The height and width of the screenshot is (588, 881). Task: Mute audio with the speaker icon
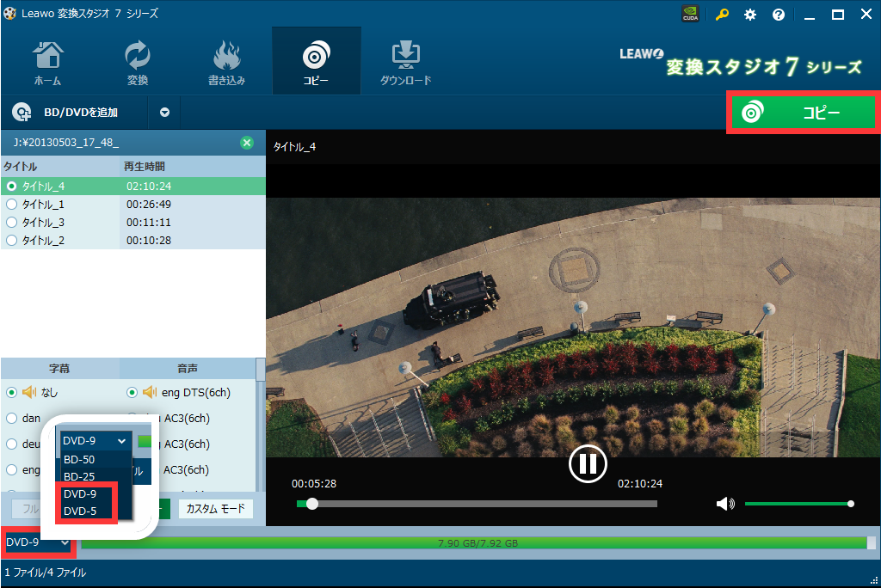pyautogui.click(x=725, y=504)
